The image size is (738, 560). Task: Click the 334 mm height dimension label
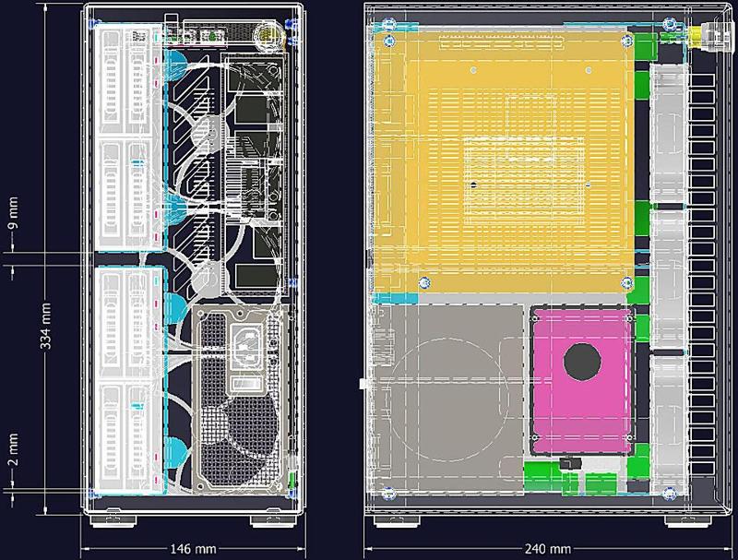45,326
